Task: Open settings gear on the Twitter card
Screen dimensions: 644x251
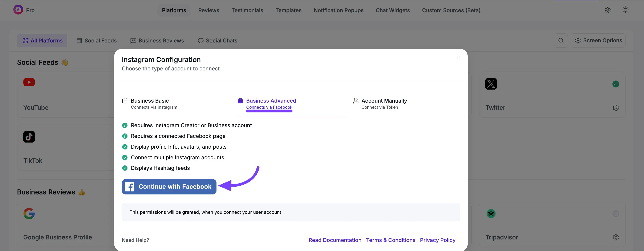Action: coord(616,108)
